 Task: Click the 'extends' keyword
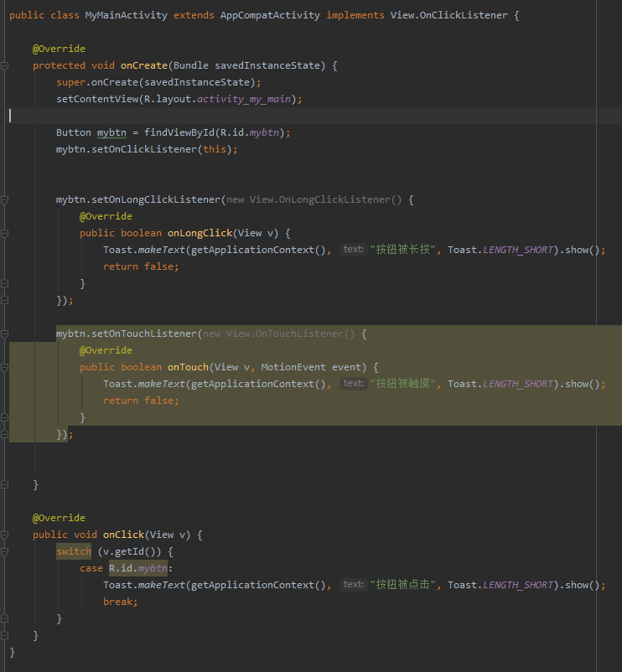pos(194,15)
